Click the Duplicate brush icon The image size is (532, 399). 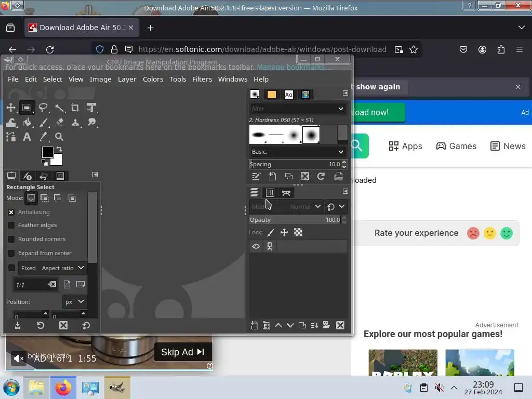(289, 177)
